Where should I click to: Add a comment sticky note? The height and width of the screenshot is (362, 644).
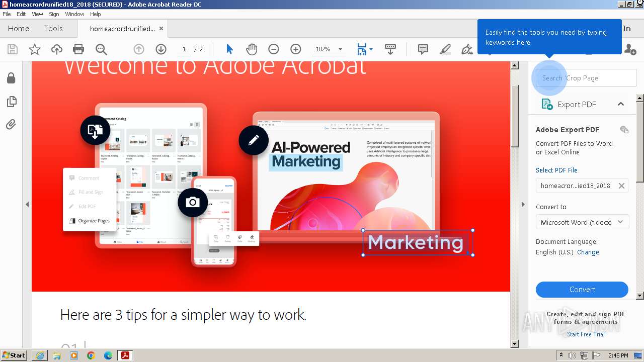tap(423, 49)
